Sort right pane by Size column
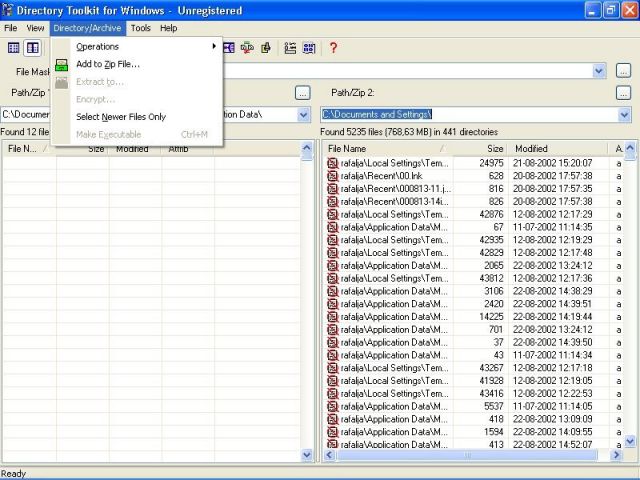Screen dimensions: 640x480 [x=480, y=149]
